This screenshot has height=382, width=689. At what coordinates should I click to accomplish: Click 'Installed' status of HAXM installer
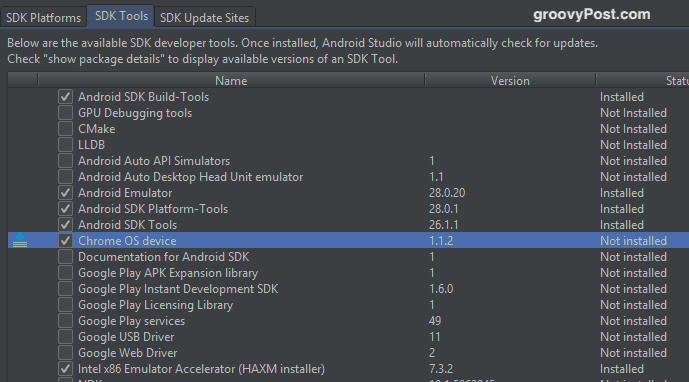click(x=622, y=369)
